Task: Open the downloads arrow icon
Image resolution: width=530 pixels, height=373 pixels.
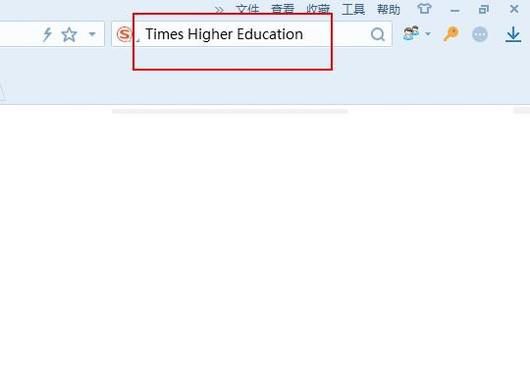Action: point(513,34)
